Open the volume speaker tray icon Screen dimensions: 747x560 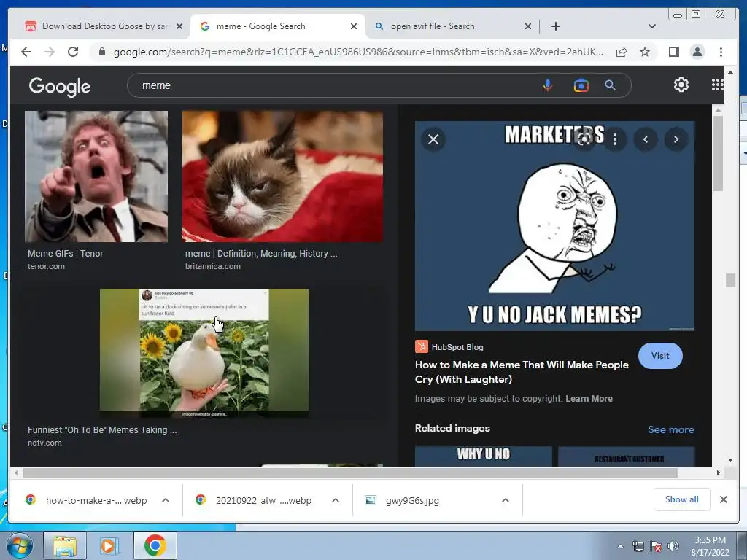pyautogui.click(x=673, y=546)
